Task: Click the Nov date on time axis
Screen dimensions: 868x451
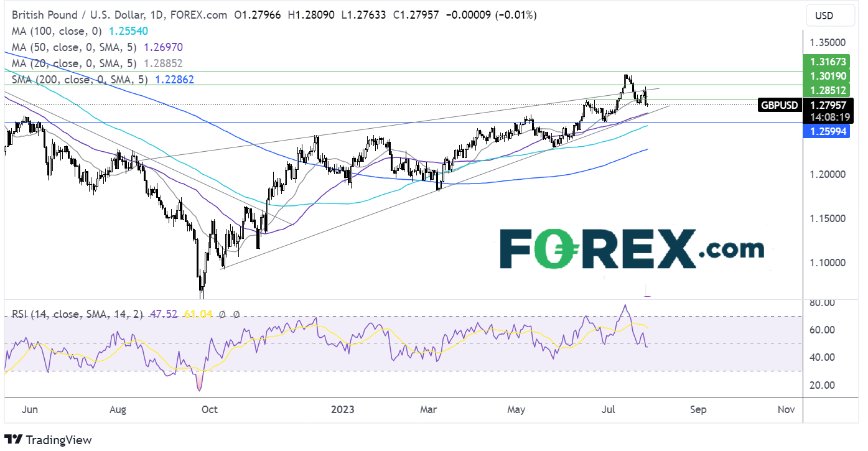Action: [x=786, y=409]
